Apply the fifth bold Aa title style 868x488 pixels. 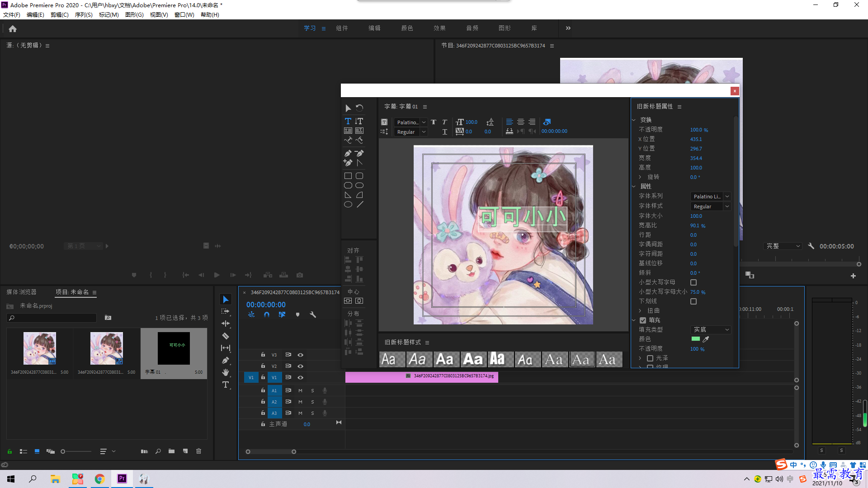pyautogui.click(x=500, y=360)
